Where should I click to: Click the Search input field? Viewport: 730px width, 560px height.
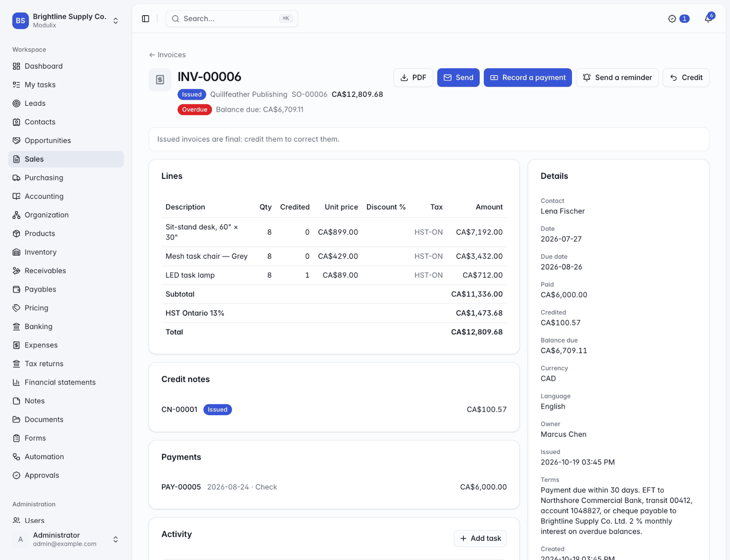[x=232, y=19]
